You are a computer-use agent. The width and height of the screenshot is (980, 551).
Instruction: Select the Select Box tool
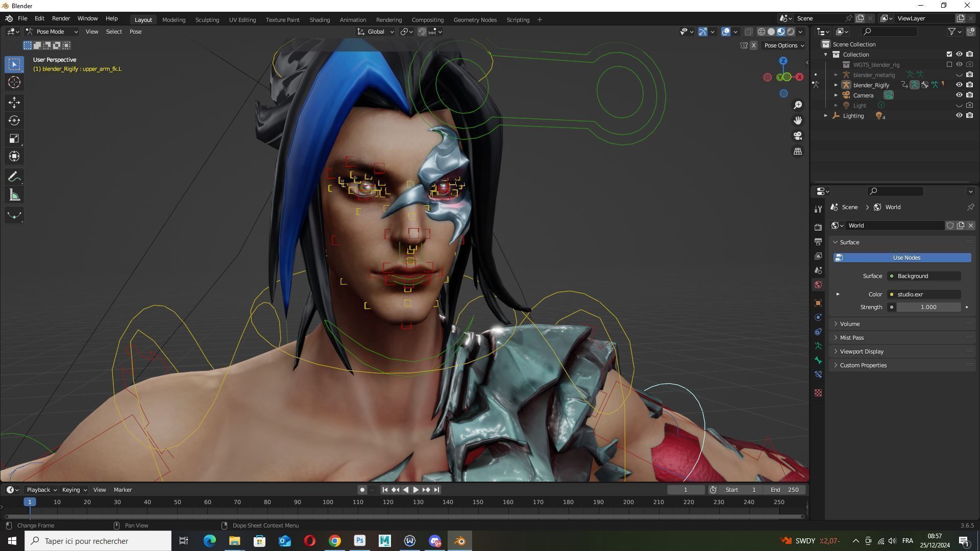coord(14,64)
